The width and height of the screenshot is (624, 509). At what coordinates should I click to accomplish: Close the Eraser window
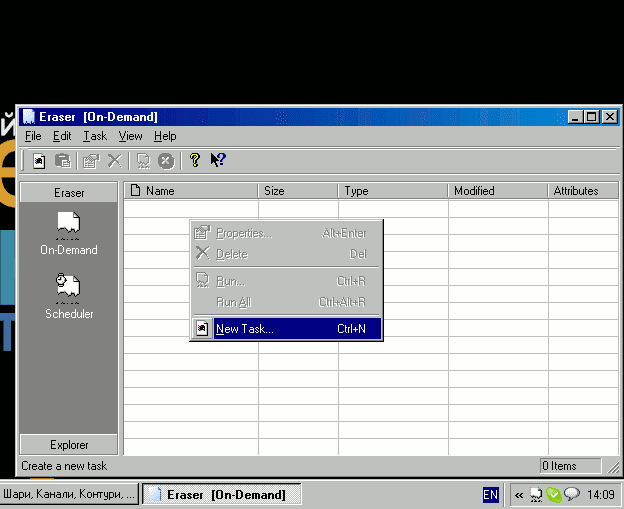610,117
